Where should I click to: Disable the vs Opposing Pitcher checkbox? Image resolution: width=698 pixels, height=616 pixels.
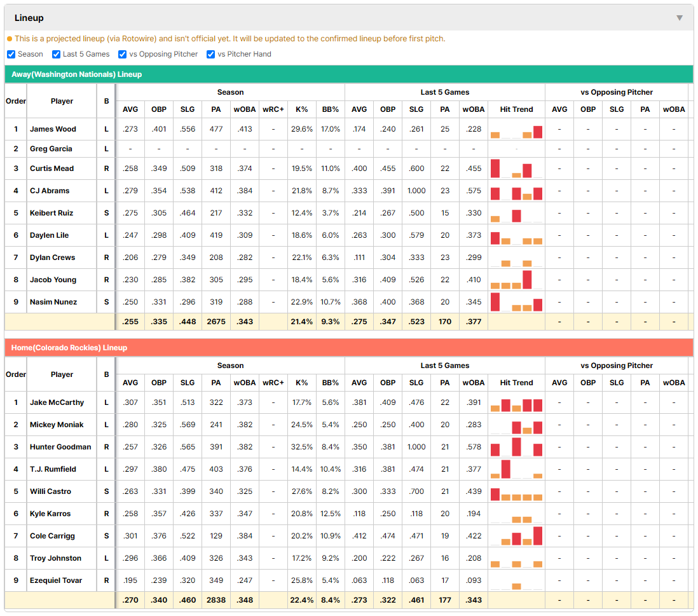pos(122,54)
